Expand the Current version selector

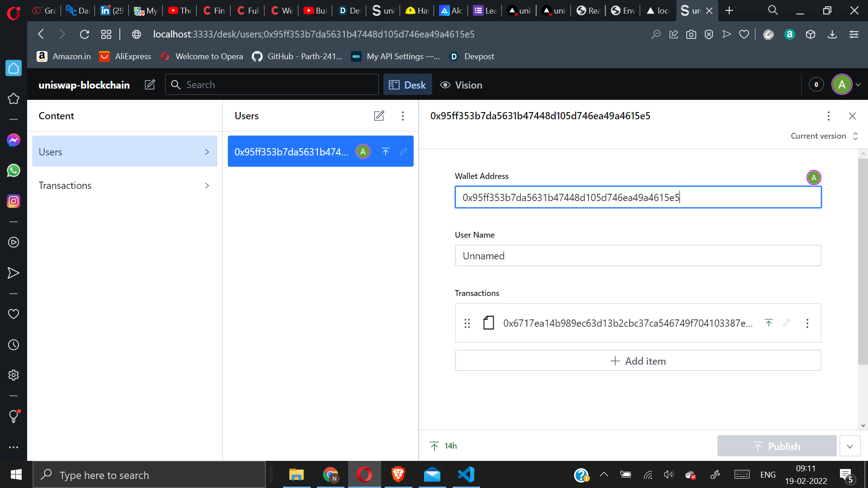pyautogui.click(x=824, y=136)
